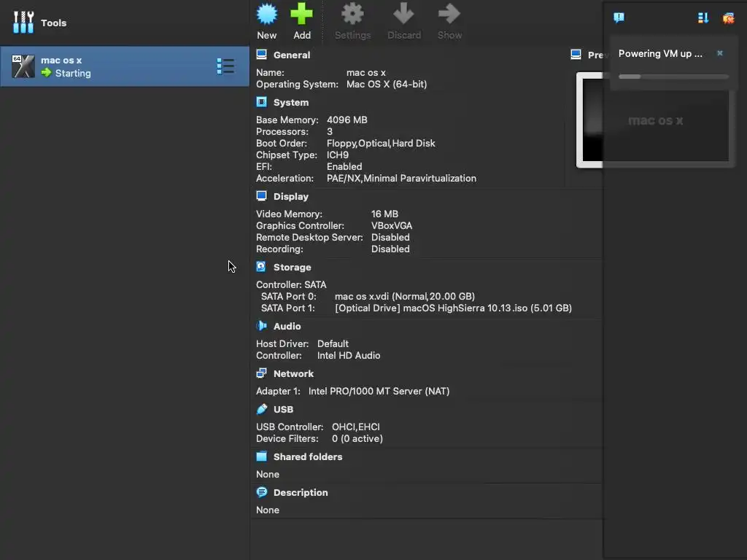Click the Acceleration PAE/NX value
The image size is (747, 560).
coord(401,178)
